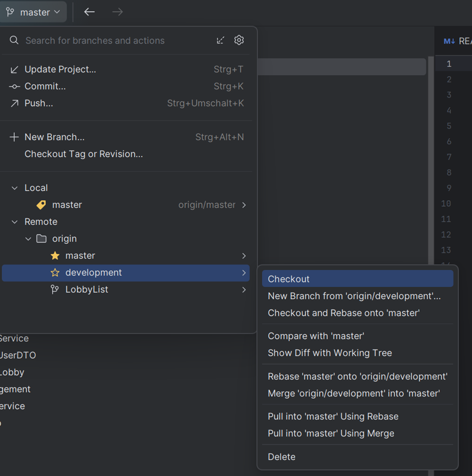Toggle favorite star on origin development branch
Screen dimensions: 472x476
(x=55, y=273)
